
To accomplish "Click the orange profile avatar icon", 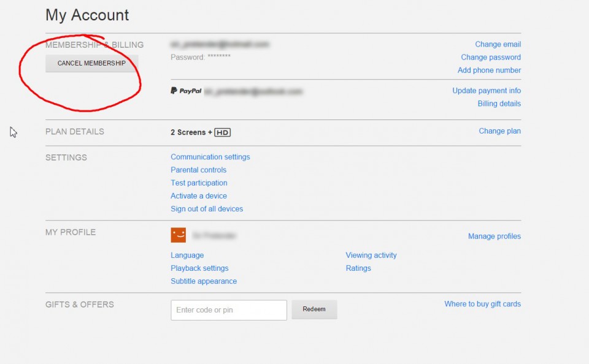I will point(178,235).
